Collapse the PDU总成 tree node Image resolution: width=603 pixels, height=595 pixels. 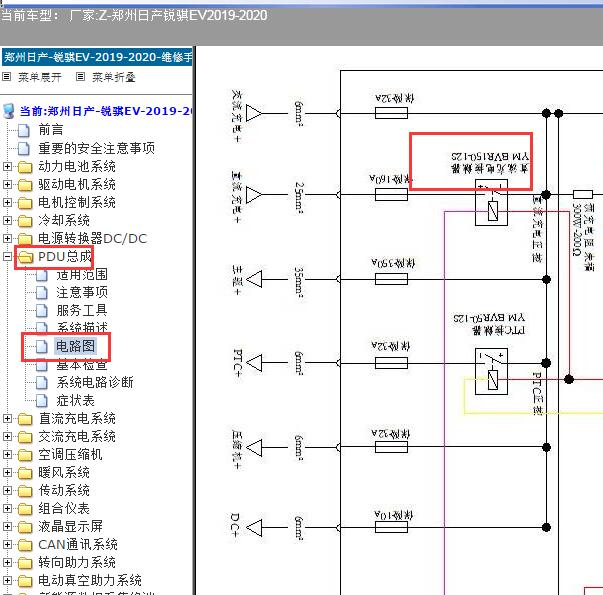pyautogui.click(x=7, y=257)
